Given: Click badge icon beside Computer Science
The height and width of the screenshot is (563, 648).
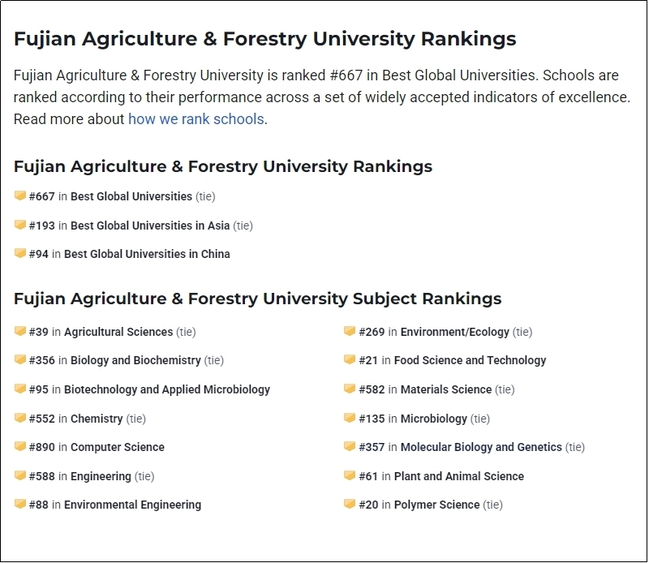Looking at the screenshot, I should tap(20, 447).
